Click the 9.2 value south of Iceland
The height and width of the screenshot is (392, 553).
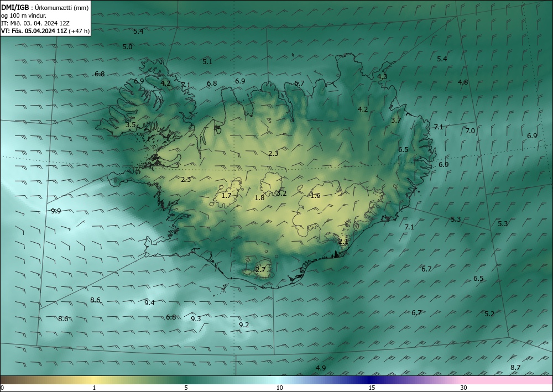pyautogui.click(x=244, y=325)
